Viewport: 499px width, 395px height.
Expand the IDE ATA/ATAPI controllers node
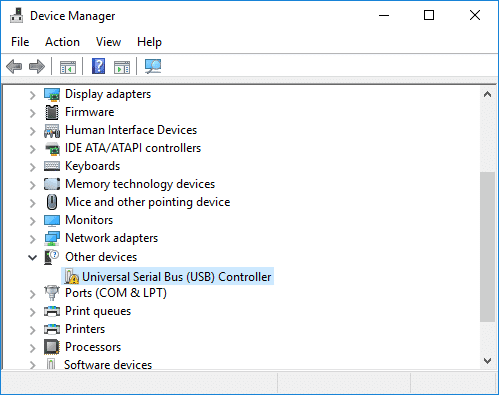32,149
